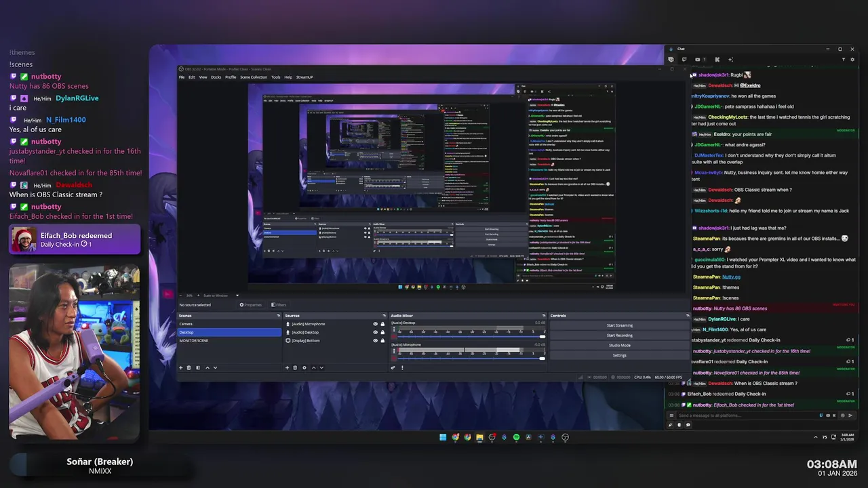Adjust the [Audio] Desktop volume slider

pyautogui.click(x=471, y=337)
